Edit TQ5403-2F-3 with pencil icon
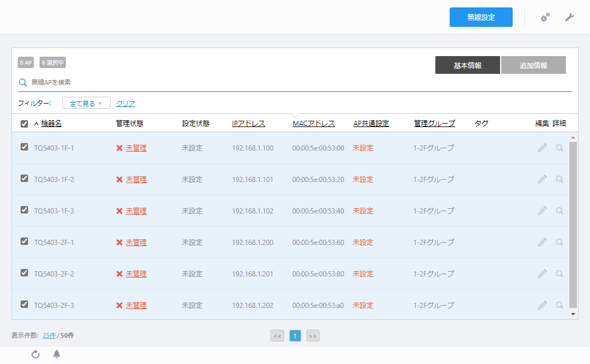The width and height of the screenshot is (590, 364). [x=542, y=305]
